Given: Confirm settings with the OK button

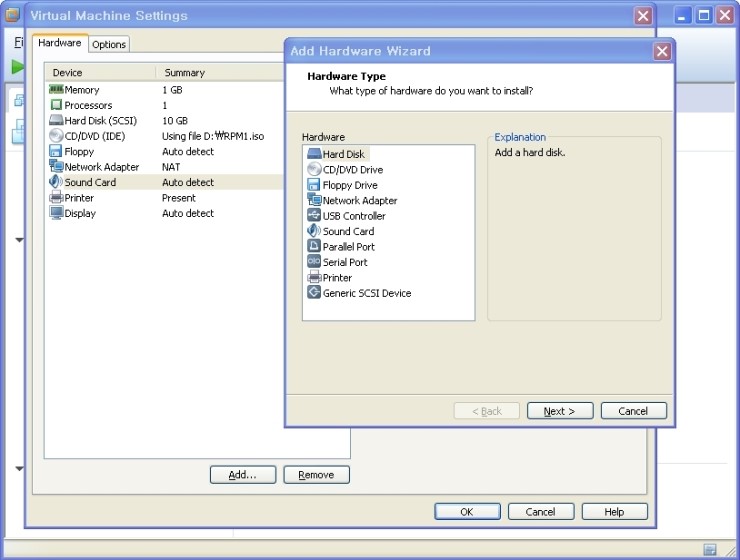Looking at the screenshot, I should click(466, 512).
